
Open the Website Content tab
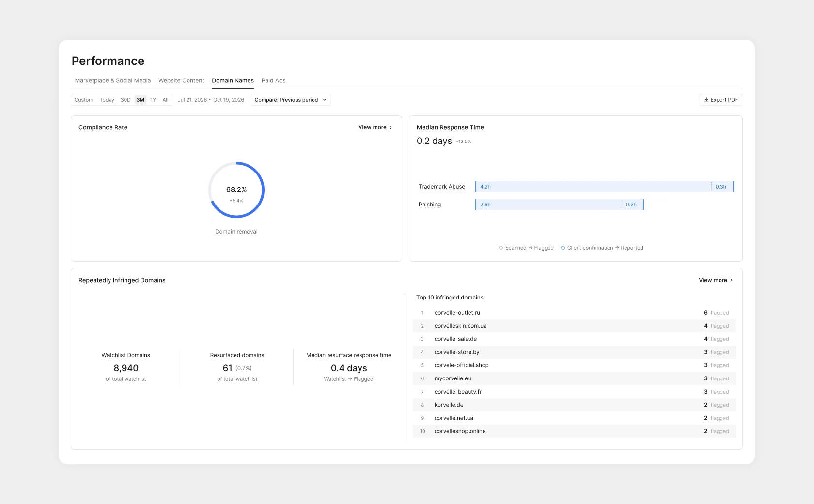click(x=181, y=80)
